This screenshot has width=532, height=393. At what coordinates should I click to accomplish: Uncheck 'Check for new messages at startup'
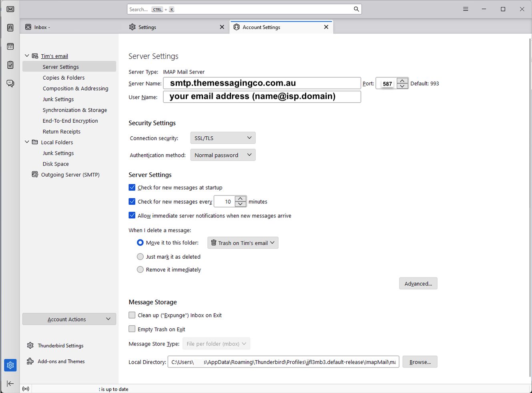pos(132,187)
